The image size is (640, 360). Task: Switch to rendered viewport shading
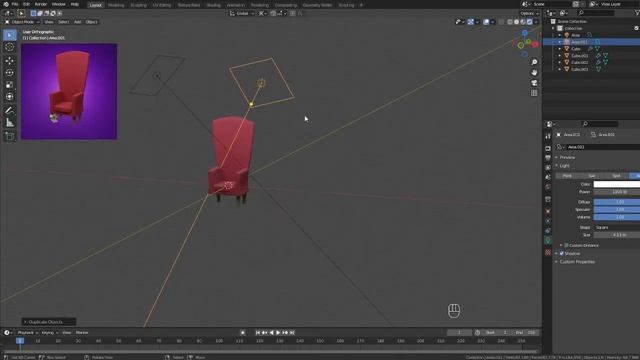[529, 22]
